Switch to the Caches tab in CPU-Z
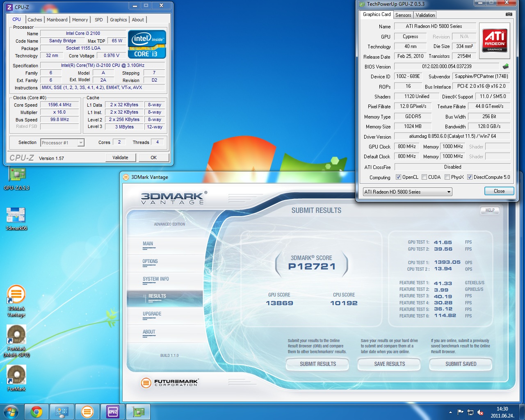This screenshot has height=420, width=525. (x=35, y=20)
